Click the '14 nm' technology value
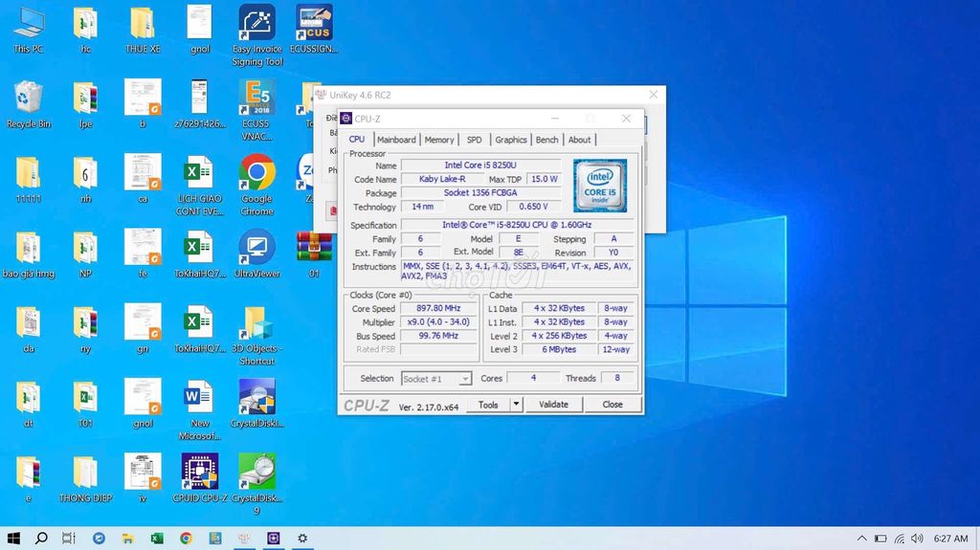Viewport: 980px width, 550px height. (x=423, y=207)
